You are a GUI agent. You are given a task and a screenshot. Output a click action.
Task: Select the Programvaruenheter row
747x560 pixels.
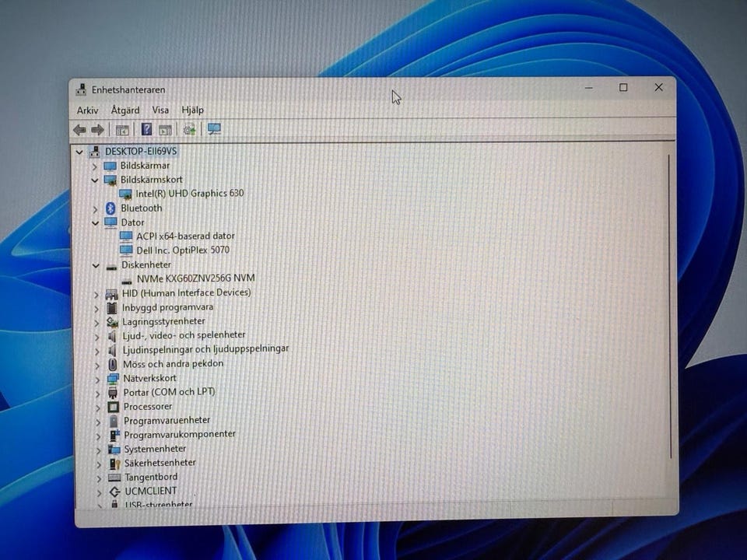tap(167, 421)
